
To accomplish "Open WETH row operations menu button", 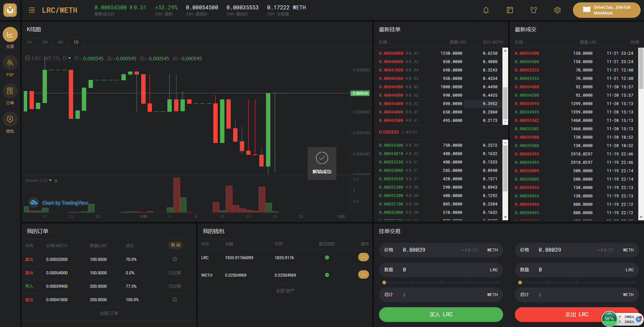I will pyautogui.click(x=364, y=275).
